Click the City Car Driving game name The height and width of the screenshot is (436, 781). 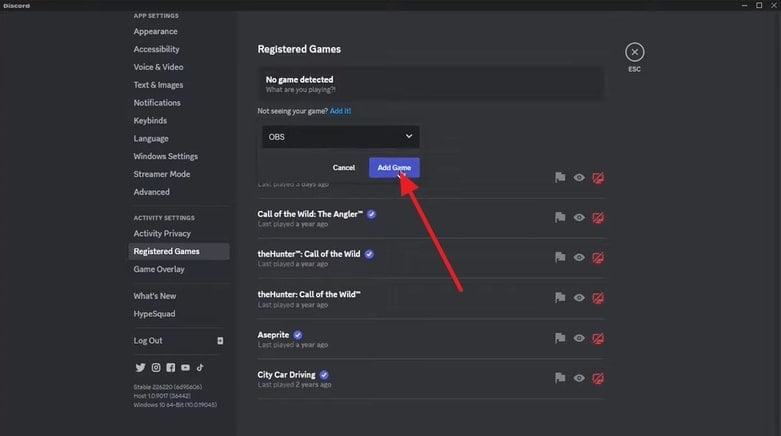tap(286, 375)
